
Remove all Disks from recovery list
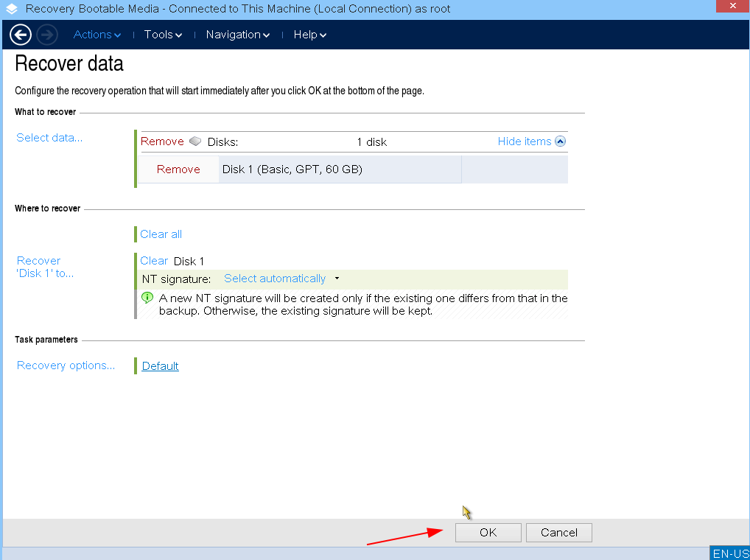click(162, 141)
